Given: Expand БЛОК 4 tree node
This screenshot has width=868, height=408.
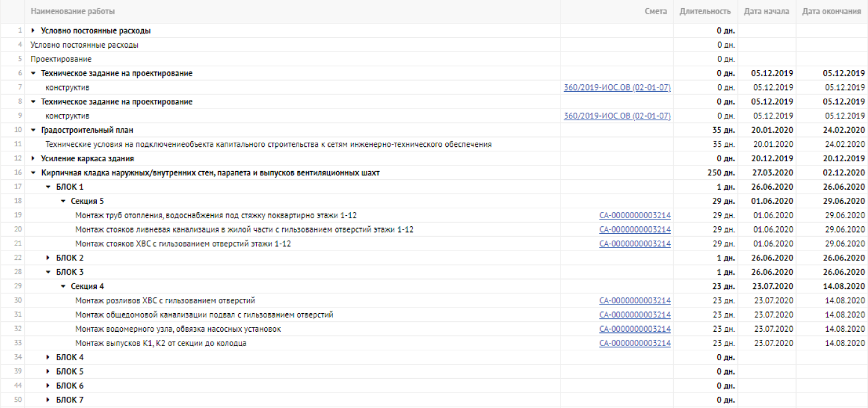Looking at the screenshot, I should pyautogui.click(x=48, y=358).
